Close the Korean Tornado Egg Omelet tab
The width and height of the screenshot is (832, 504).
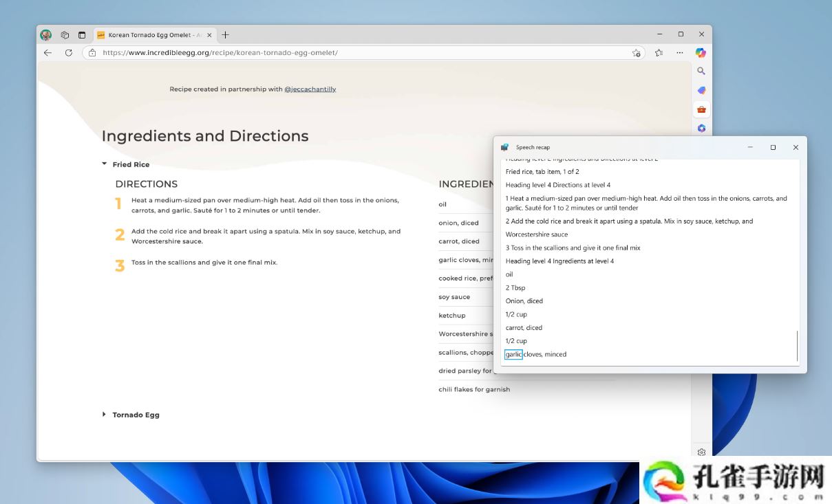pyautogui.click(x=209, y=35)
